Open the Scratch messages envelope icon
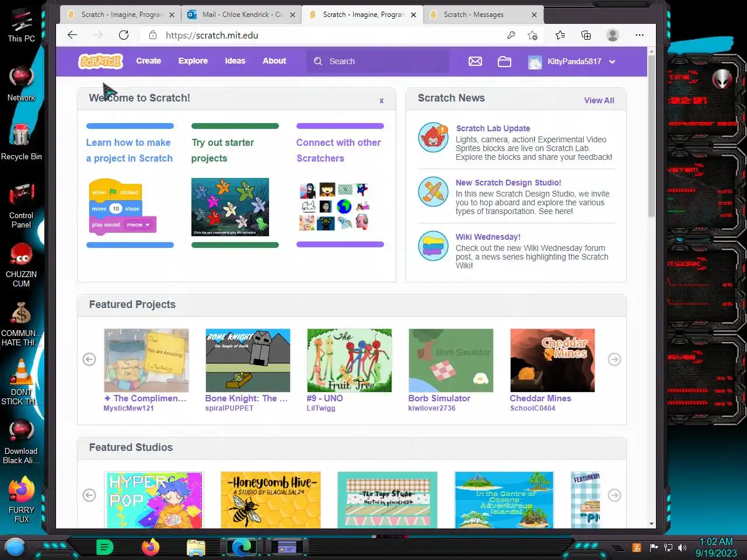The image size is (747, 560). pos(475,61)
